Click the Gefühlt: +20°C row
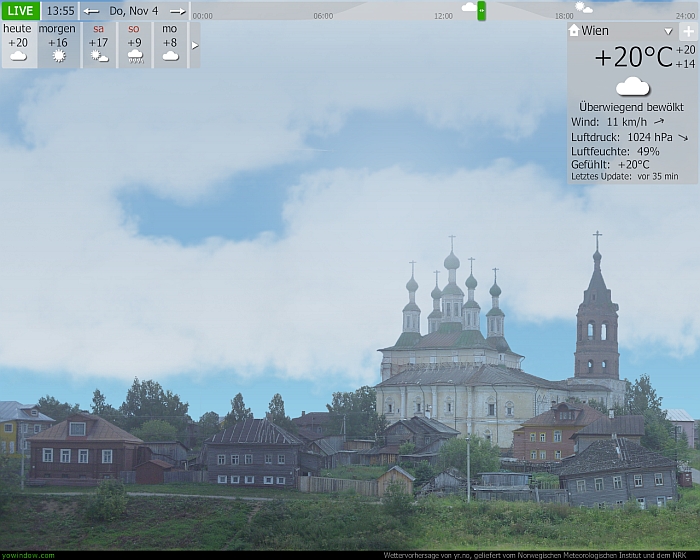Image resolution: width=700 pixels, height=560 pixels. pos(610,165)
